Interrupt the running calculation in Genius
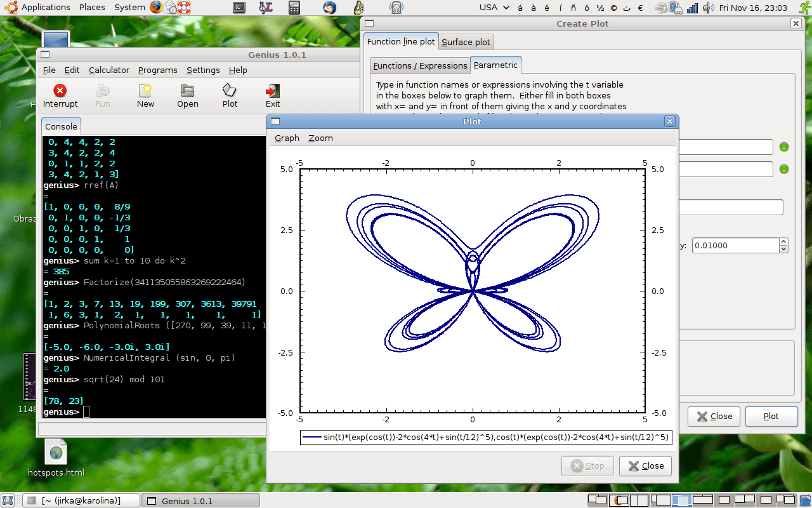812x508 pixels. tap(60, 95)
